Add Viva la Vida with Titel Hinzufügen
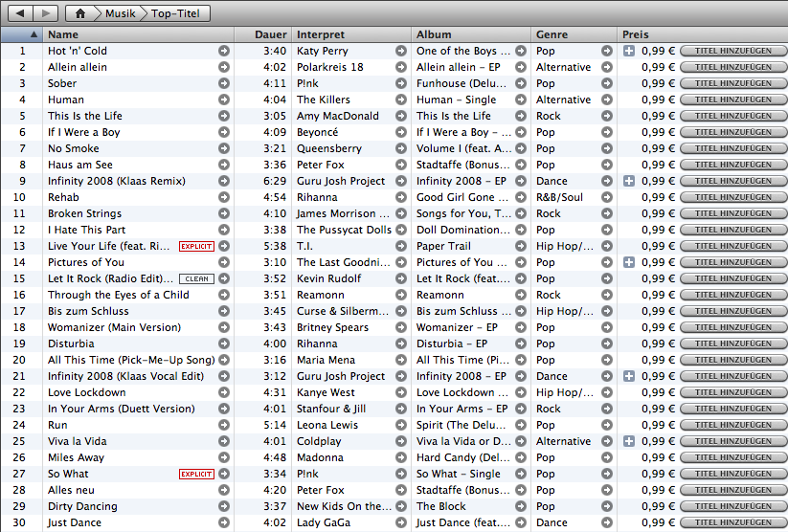The height and width of the screenshot is (532, 788). pos(733,441)
